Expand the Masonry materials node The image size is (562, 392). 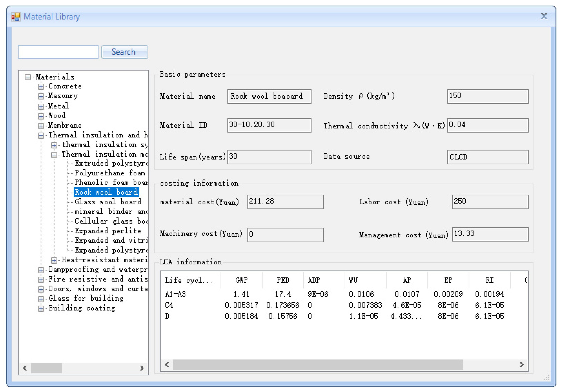click(x=41, y=96)
